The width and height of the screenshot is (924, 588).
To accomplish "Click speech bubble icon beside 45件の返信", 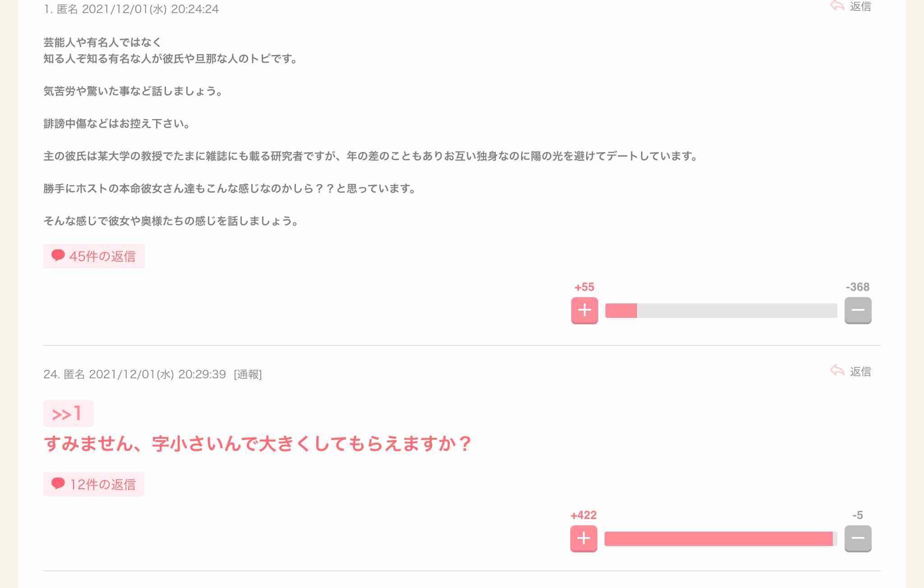I will 58,255.
